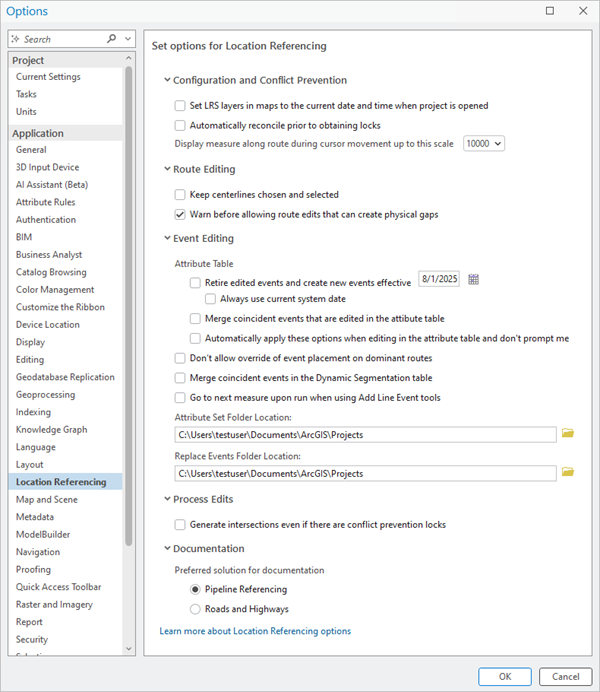
Task: Collapse the Route Editing section
Action: pos(167,169)
